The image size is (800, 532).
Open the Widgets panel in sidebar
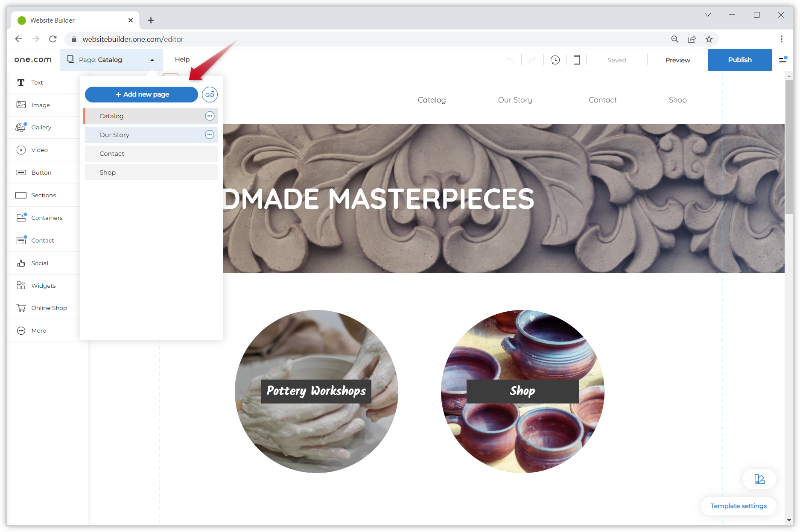coord(43,286)
